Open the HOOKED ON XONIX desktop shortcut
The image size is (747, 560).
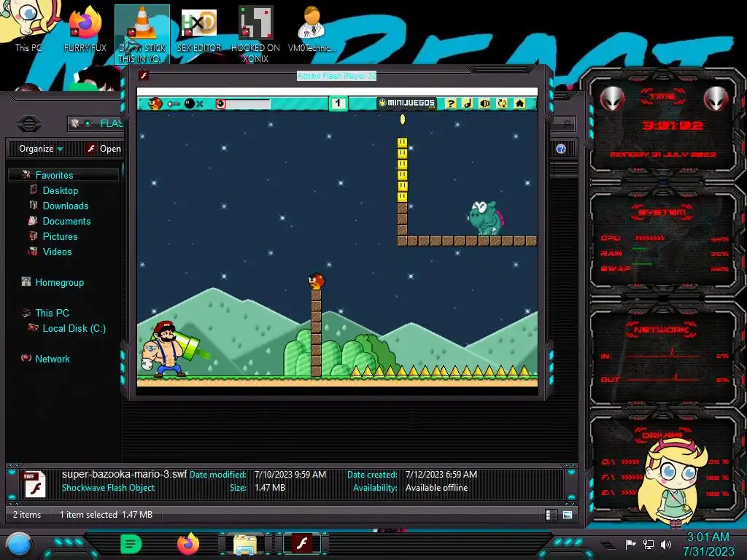pos(255,34)
